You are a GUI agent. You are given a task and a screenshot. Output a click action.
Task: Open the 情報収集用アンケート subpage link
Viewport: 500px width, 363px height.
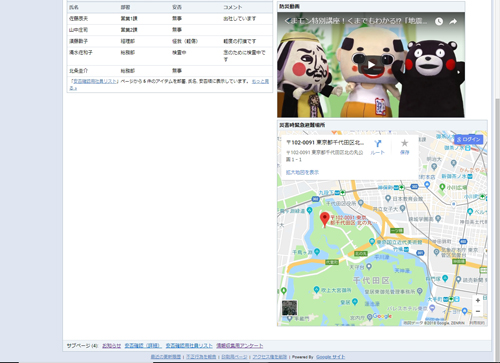(x=239, y=346)
